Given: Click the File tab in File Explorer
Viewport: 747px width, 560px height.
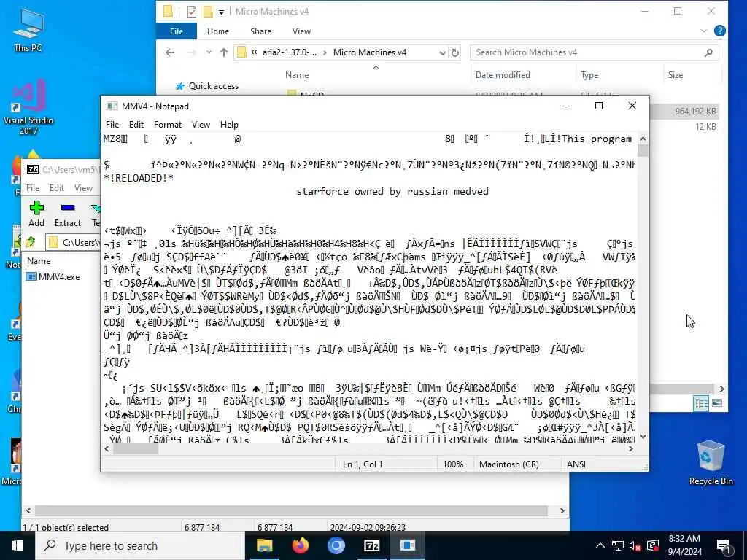Looking at the screenshot, I should (x=177, y=31).
